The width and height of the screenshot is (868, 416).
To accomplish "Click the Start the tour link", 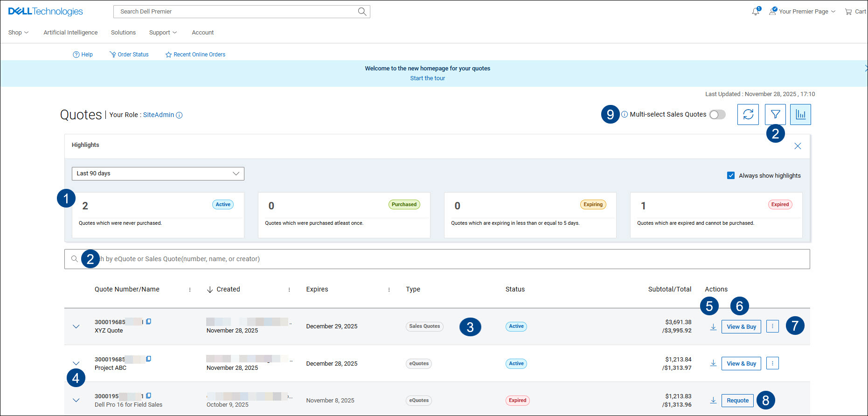I will (427, 78).
